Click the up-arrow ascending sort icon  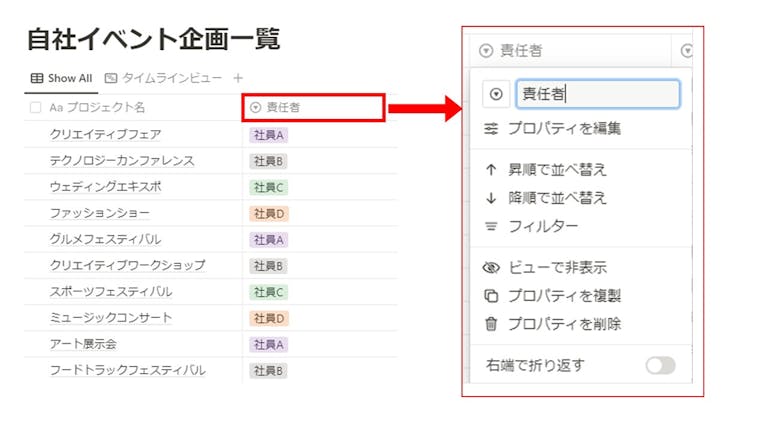tap(491, 170)
